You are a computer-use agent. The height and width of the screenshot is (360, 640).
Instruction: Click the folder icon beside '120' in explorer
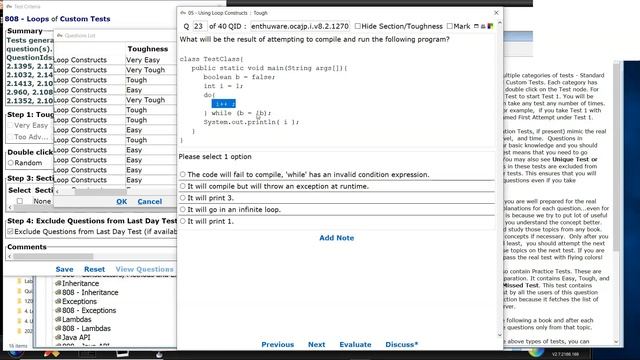tap(19, 301)
